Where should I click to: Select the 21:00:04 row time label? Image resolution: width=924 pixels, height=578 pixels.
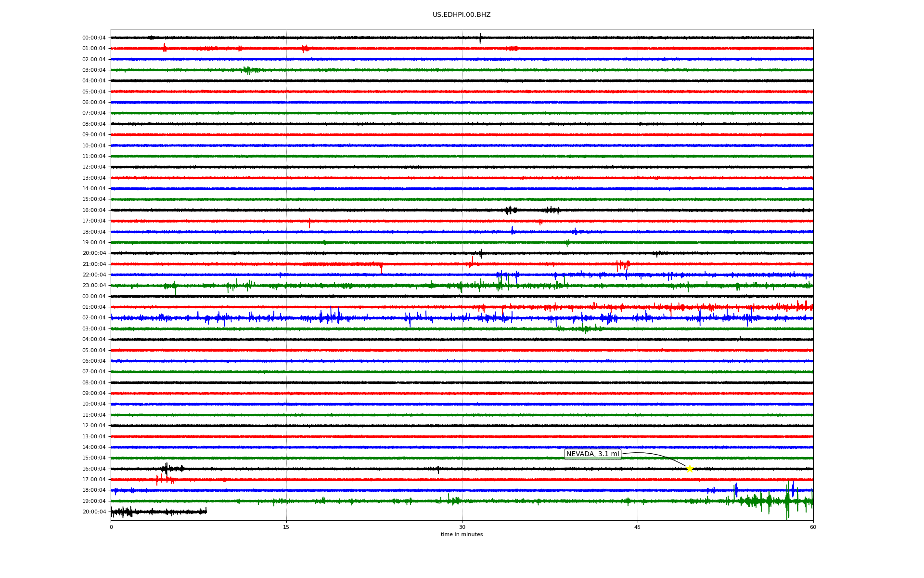tap(94, 264)
